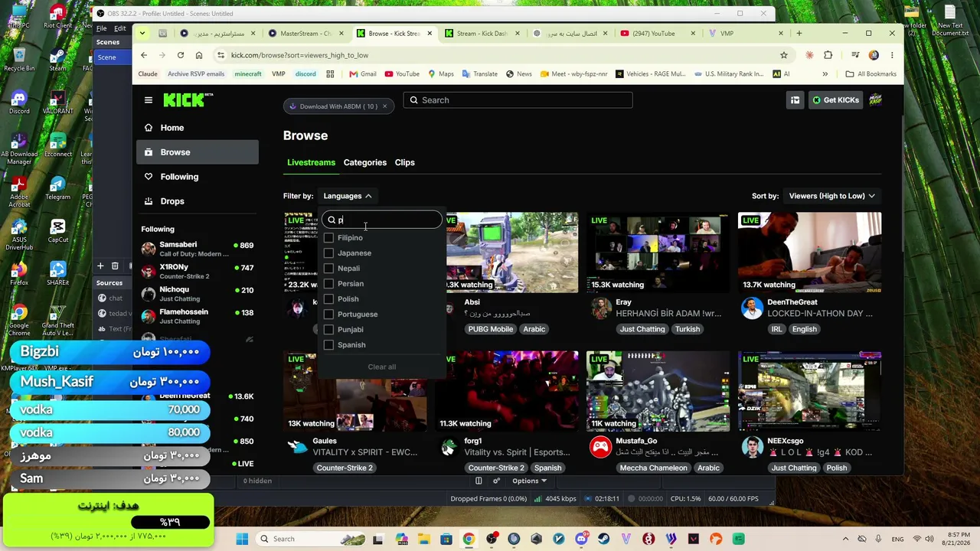Open the Kick sidebar hamburger menu

(x=149, y=100)
